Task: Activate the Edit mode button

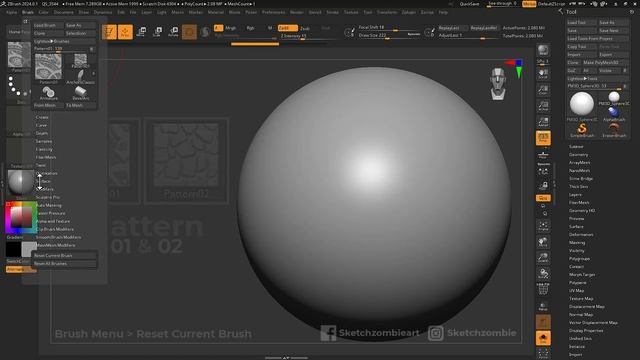Action: click(x=109, y=32)
